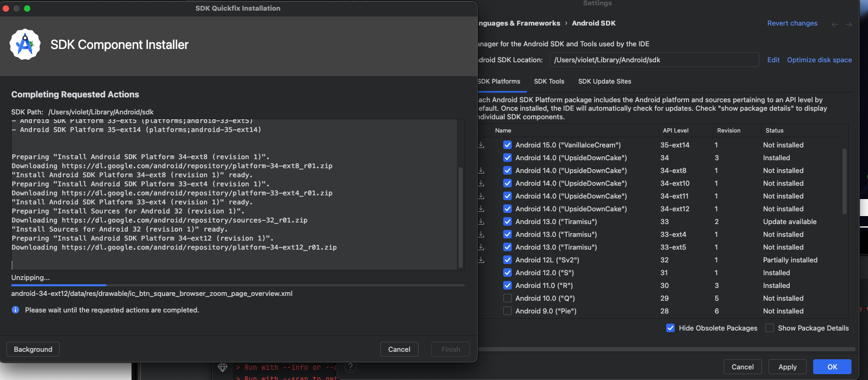Click download icon for API 35-ext14 row
The image size is (868, 380).
[x=481, y=145]
